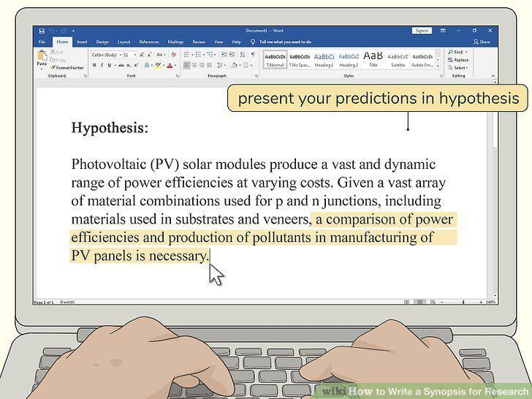This screenshot has height=399, width=532.
Task: Open the Paragraph dialog launcher
Action: point(256,76)
